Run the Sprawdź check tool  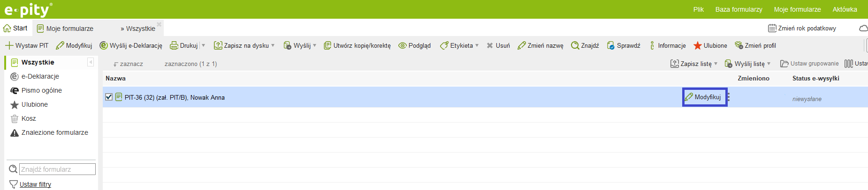pyautogui.click(x=610, y=45)
